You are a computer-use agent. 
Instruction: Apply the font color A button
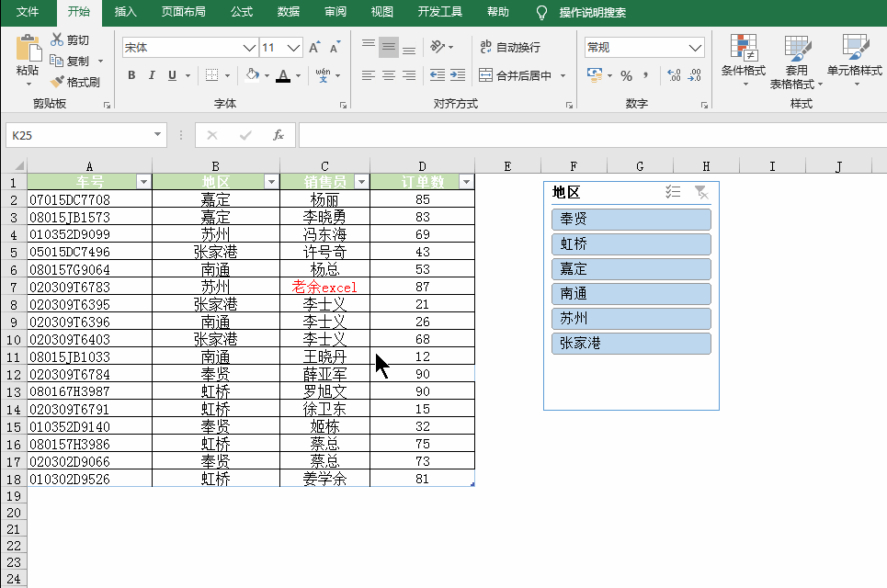click(x=283, y=75)
